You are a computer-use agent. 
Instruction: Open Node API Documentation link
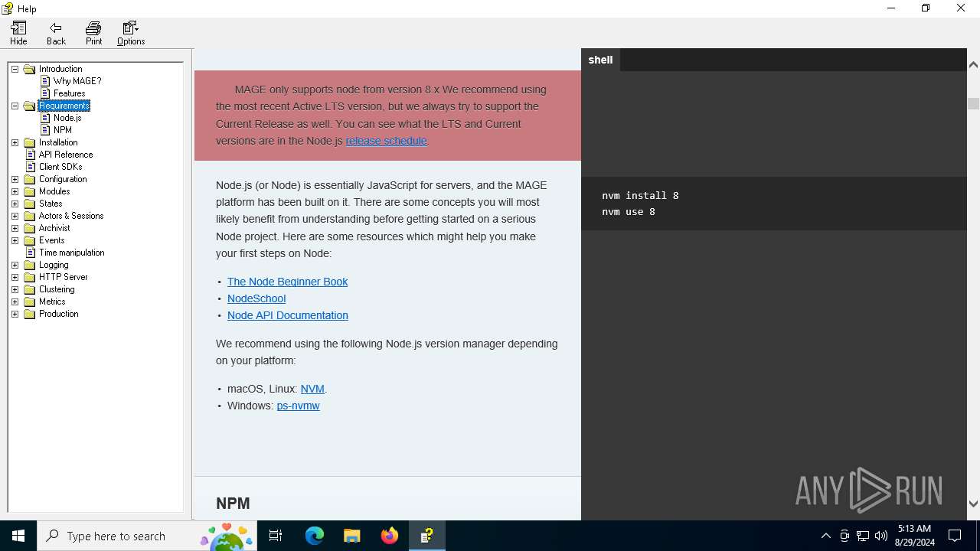[287, 315]
